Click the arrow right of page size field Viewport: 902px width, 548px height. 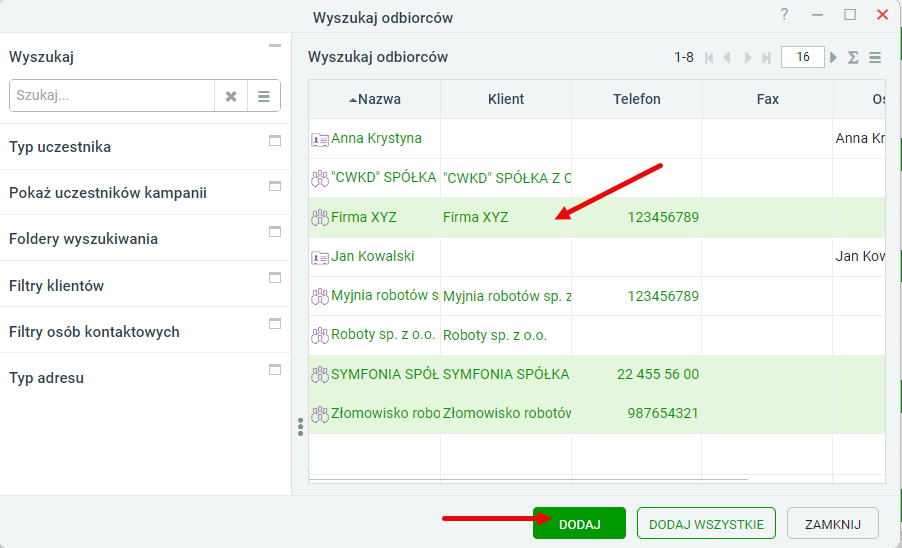pos(833,58)
